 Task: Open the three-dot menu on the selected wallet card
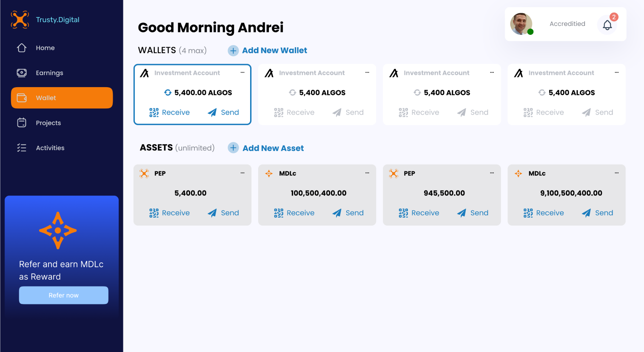[242, 73]
